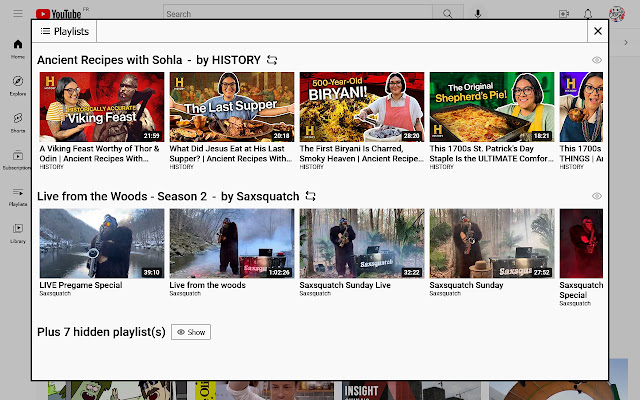Screen dimensions: 640x400
Task: Start voice search with microphone icon
Action: coord(478,13)
